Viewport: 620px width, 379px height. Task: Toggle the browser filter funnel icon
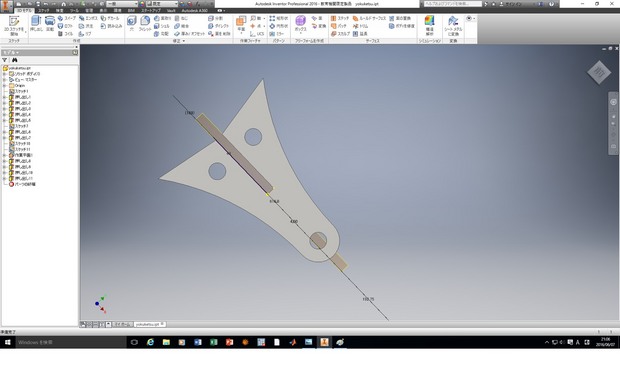[x=5, y=60]
